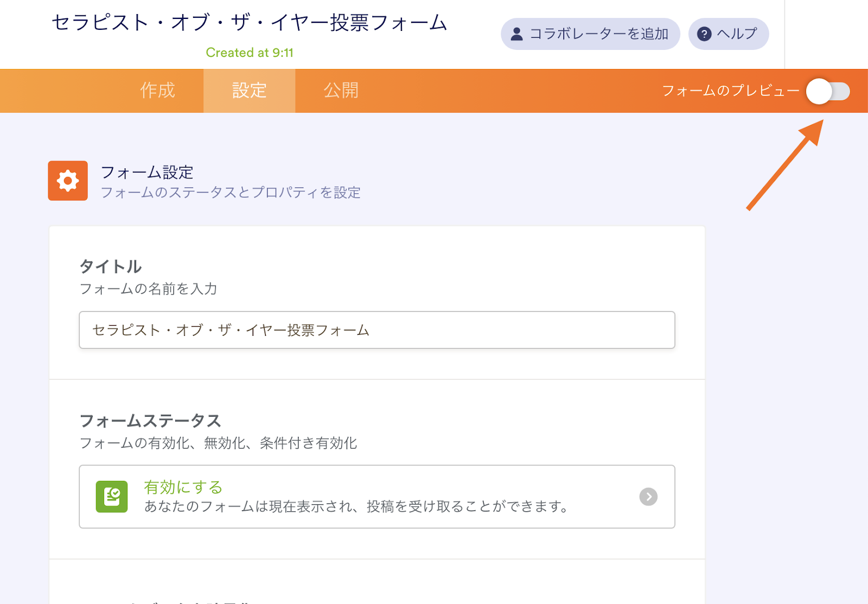Focus the タイトル form name input field
Image resolution: width=868 pixels, height=604 pixels.
pyautogui.click(x=376, y=330)
